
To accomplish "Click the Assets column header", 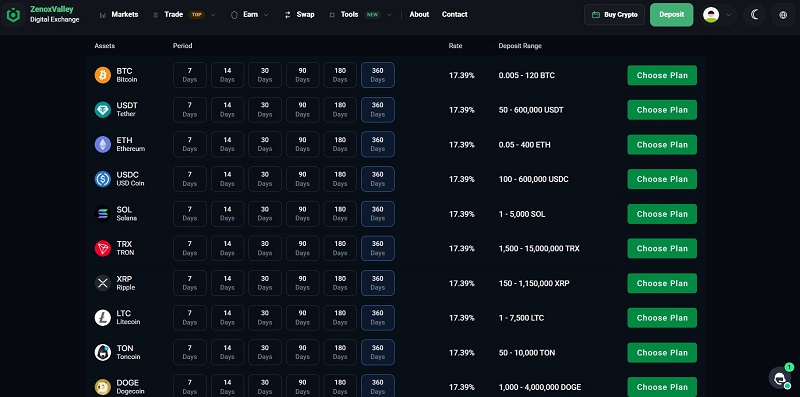I will (105, 46).
